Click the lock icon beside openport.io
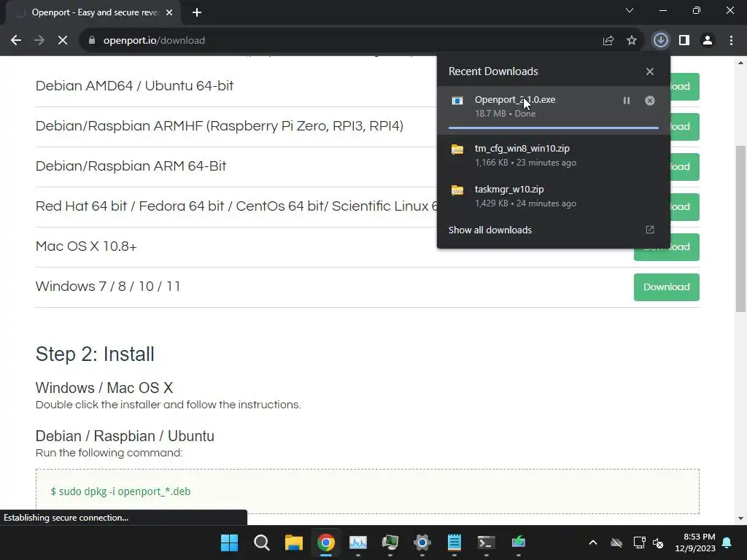The image size is (747, 560). tap(91, 41)
